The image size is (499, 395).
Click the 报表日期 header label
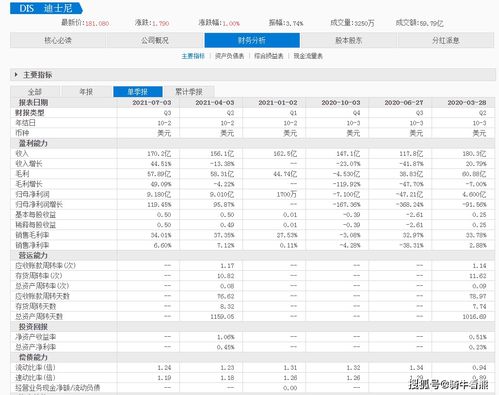tap(33, 103)
